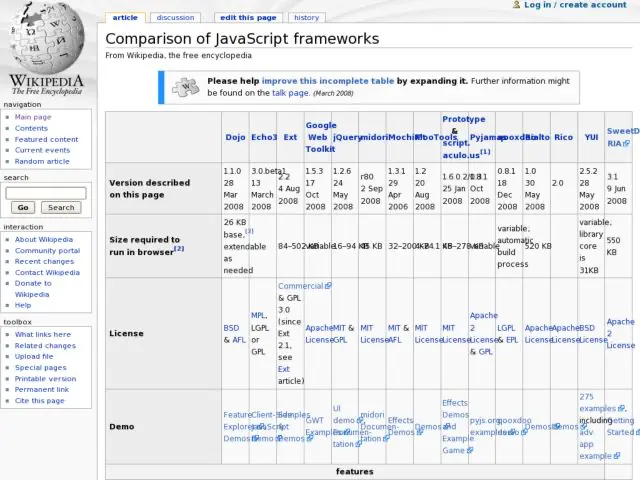This screenshot has height=480, width=640.
Task: Click the Commercial license link under Ext
Action: (x=301, y=286)
